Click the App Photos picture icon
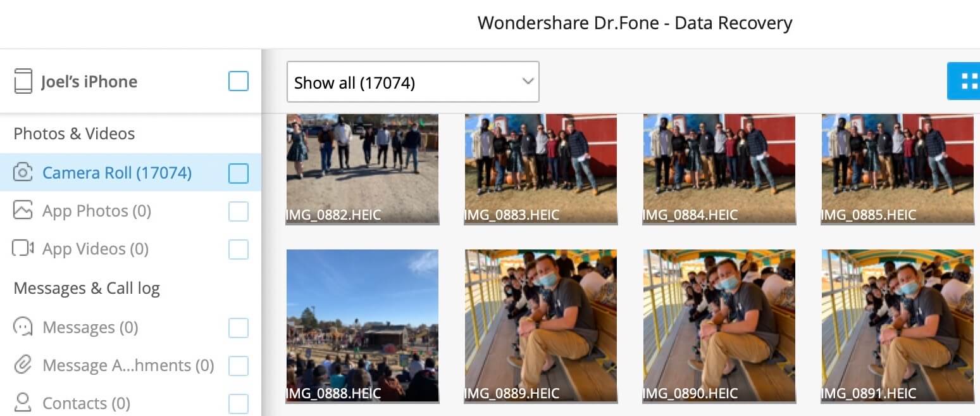The height and width of the screenshot is (416, 980). pos(23,210)
